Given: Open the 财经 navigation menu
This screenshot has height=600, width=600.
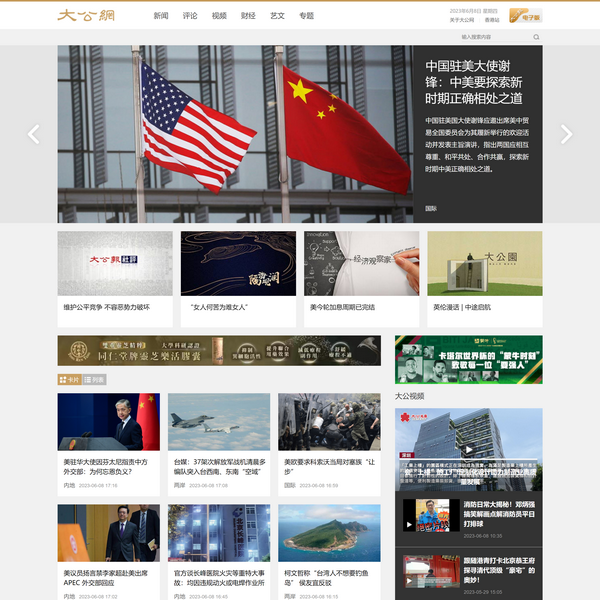Looking at the screenshot, I should (x=248, y=16).
